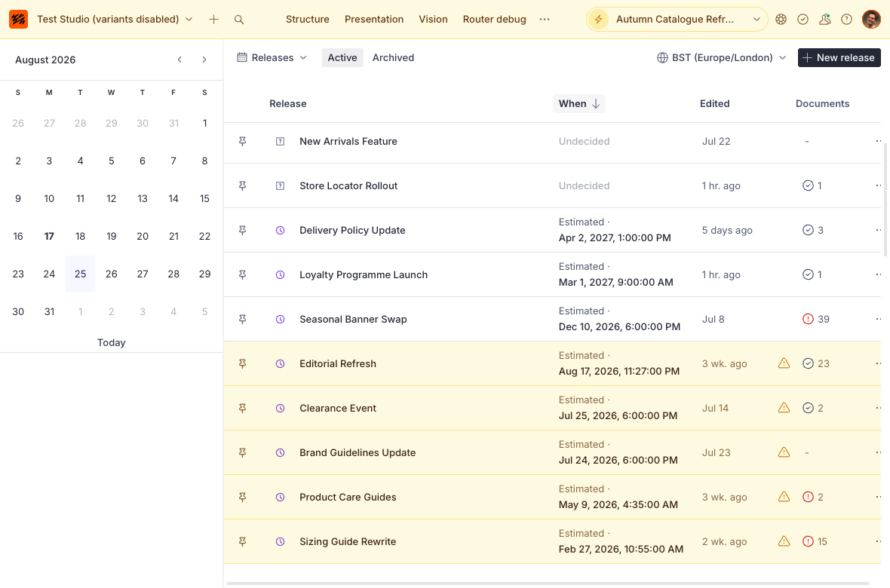This screenshot has height=588, width=890.
Task: Pin the Brand Guidelines Update release
Action: point(242,452)
